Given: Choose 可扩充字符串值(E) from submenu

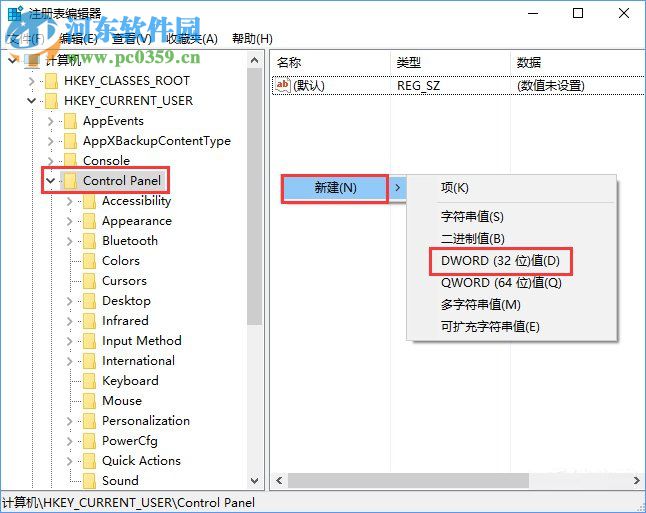Looking at the screenshot, I should coord(490,327).
